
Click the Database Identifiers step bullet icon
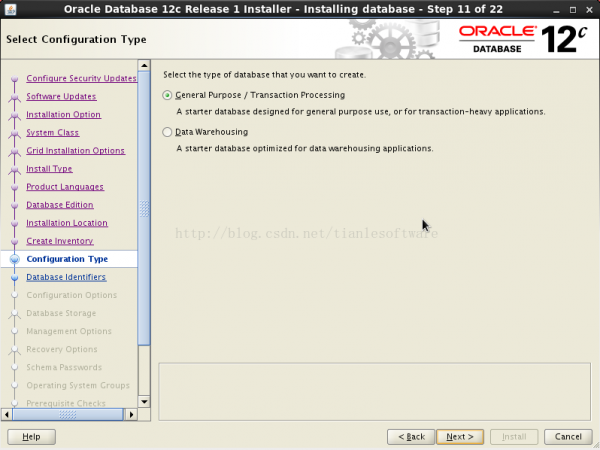click(15, 277)
